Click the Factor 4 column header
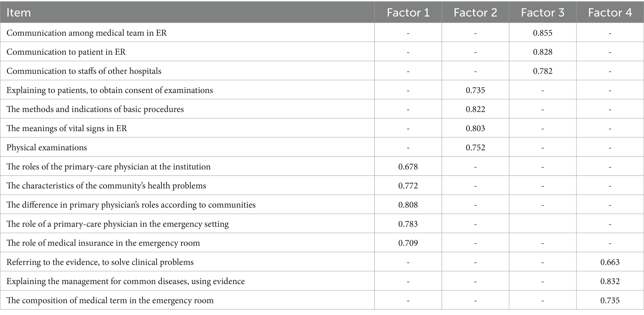This screenshot has height=315, width=644. (x=610, y=12)
